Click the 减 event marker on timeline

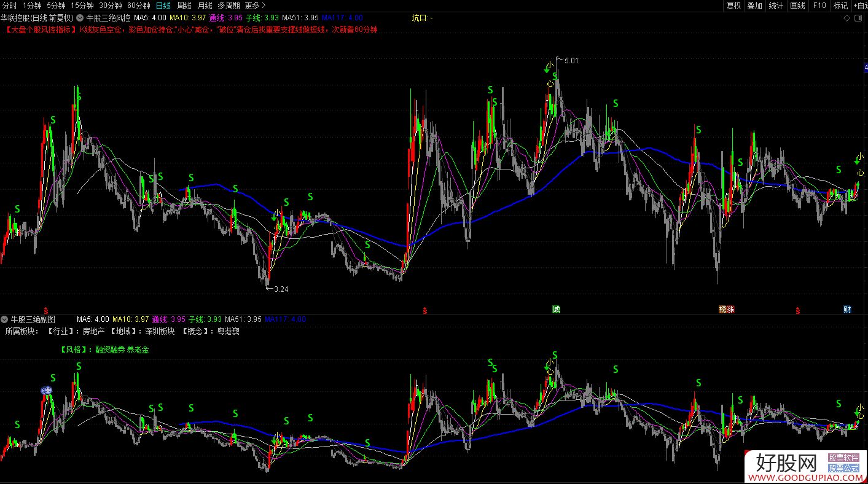(556, 309)
